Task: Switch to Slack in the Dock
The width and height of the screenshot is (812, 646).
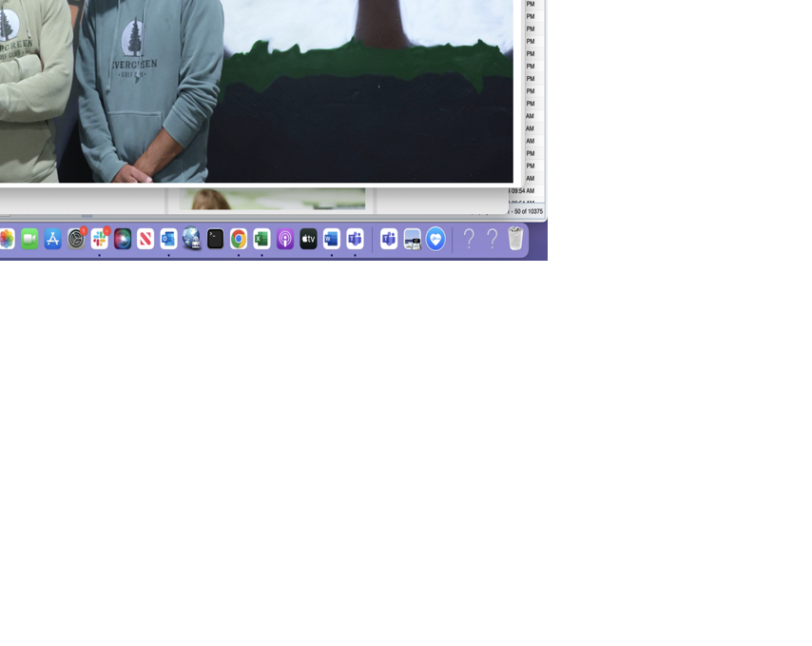Action: [x=99, y=240]
